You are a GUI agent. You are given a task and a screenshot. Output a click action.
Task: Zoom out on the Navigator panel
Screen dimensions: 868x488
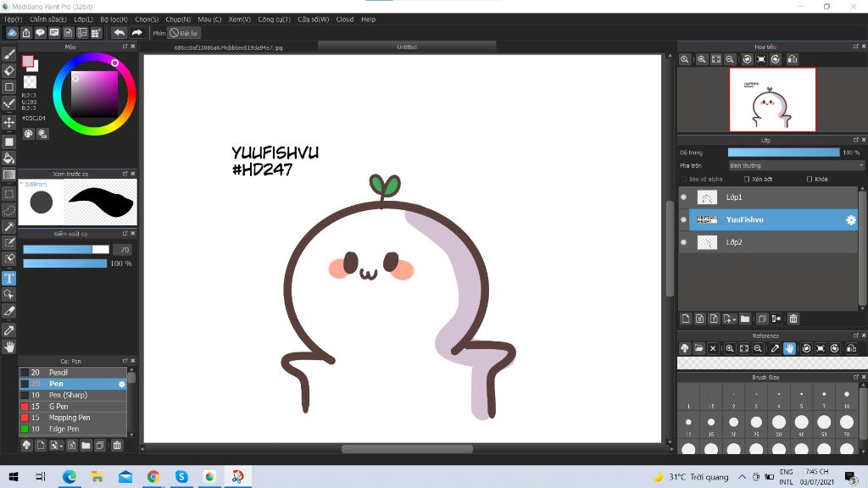click(x=730, y=59)
